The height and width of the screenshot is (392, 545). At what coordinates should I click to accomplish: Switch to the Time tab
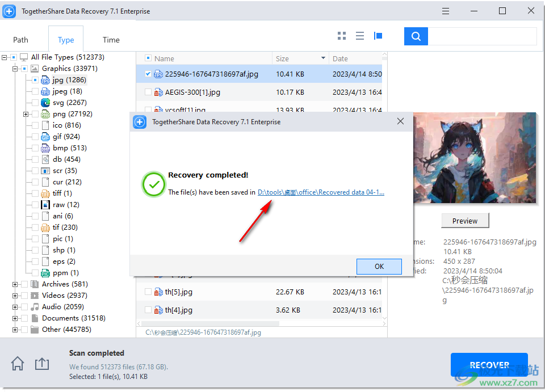click(x=111, y=40)
